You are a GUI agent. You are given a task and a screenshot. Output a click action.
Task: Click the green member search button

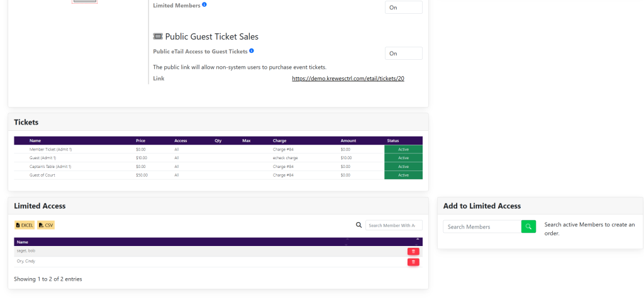(528, 226)
